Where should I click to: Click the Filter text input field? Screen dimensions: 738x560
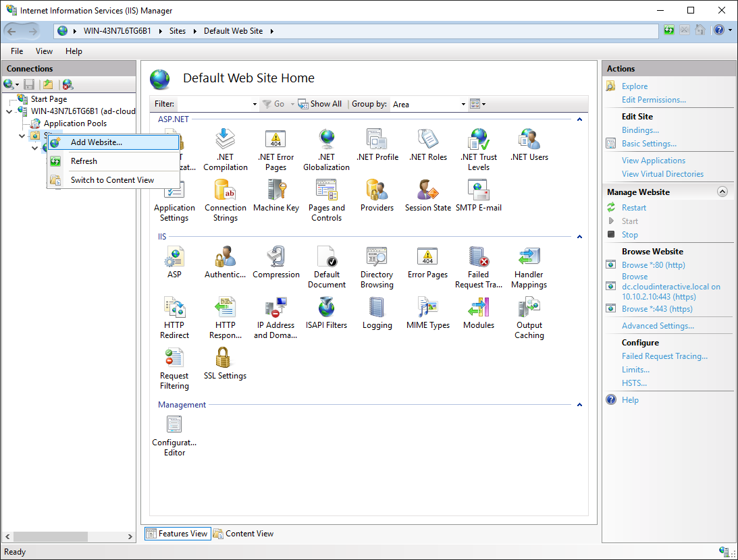tap(213, 104)
